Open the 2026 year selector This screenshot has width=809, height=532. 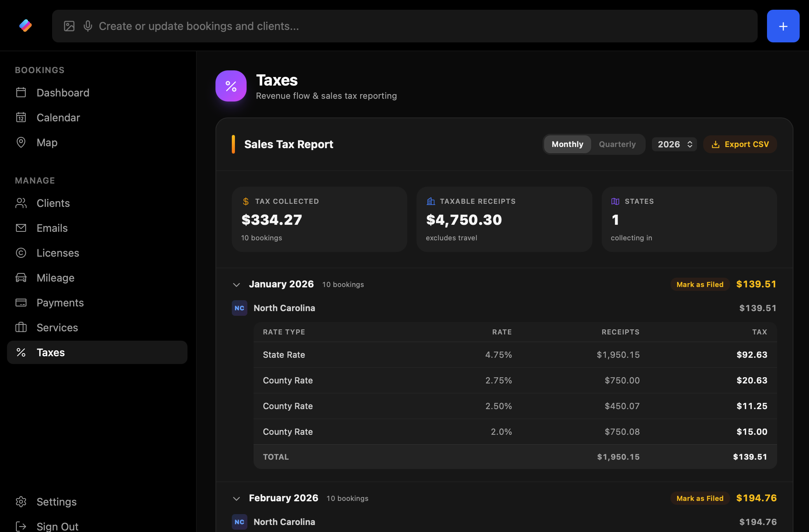point(674,144)
